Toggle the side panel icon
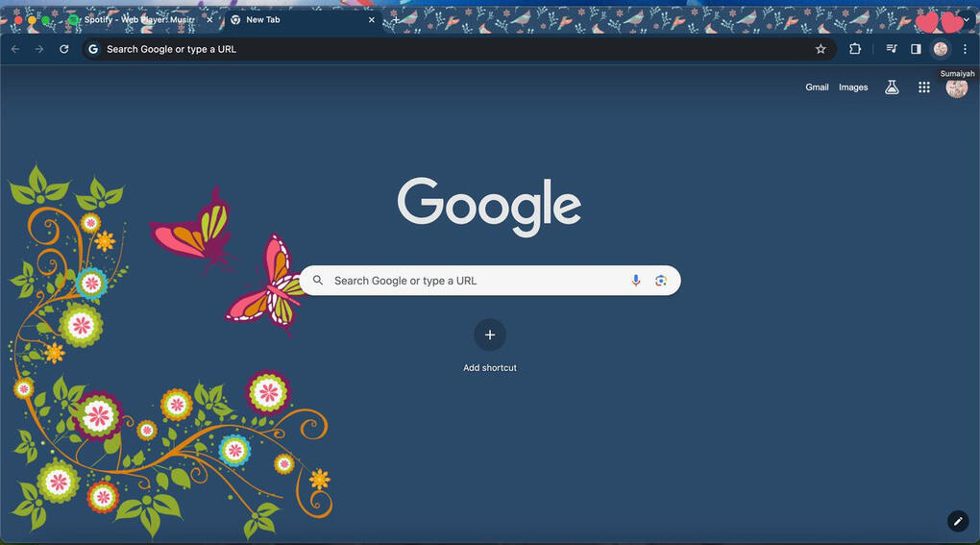 click(916, 49)
